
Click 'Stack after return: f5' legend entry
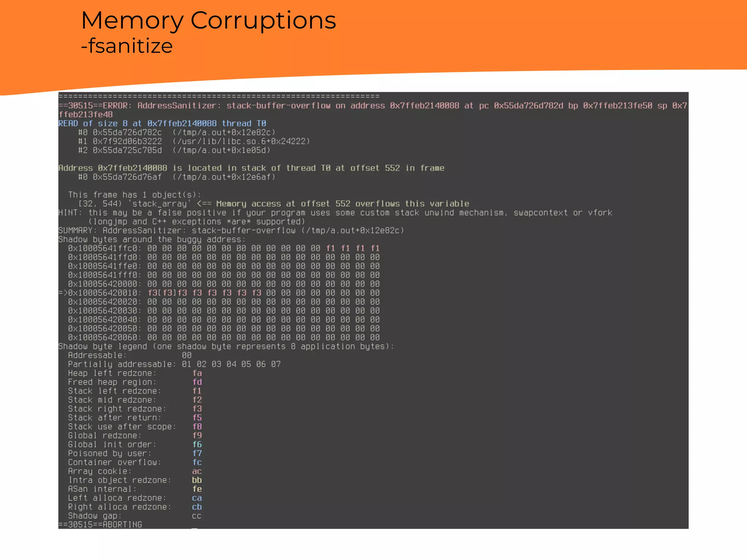(x=135, y=418)
